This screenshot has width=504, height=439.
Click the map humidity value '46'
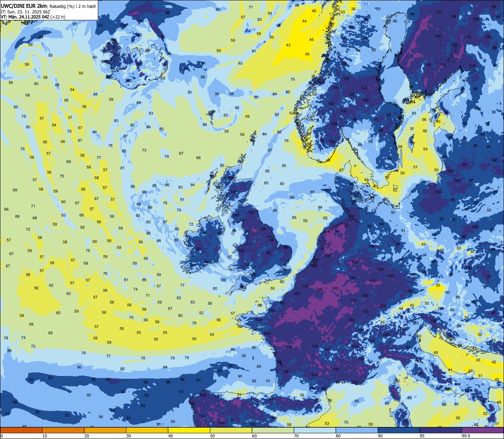tap(314, 11)
